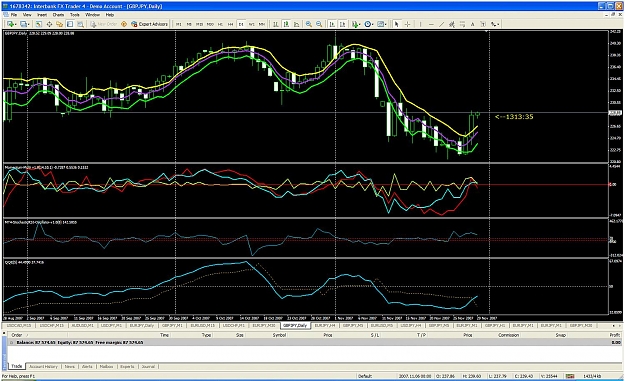
Task: Sort trades by Swap column header
Action: point(560,335)
